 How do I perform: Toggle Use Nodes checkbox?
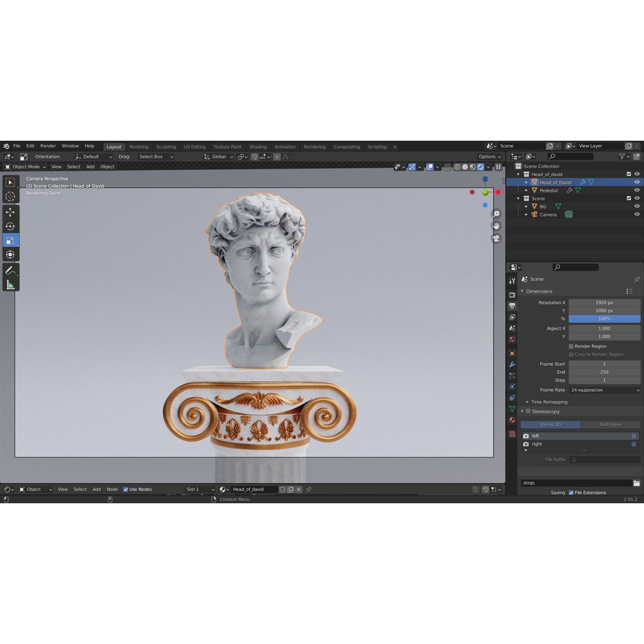coord(126,490)
